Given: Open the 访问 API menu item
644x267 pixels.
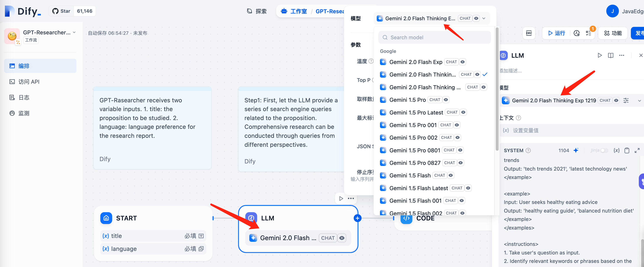Looking at the screenshot, I should [40, 82].
